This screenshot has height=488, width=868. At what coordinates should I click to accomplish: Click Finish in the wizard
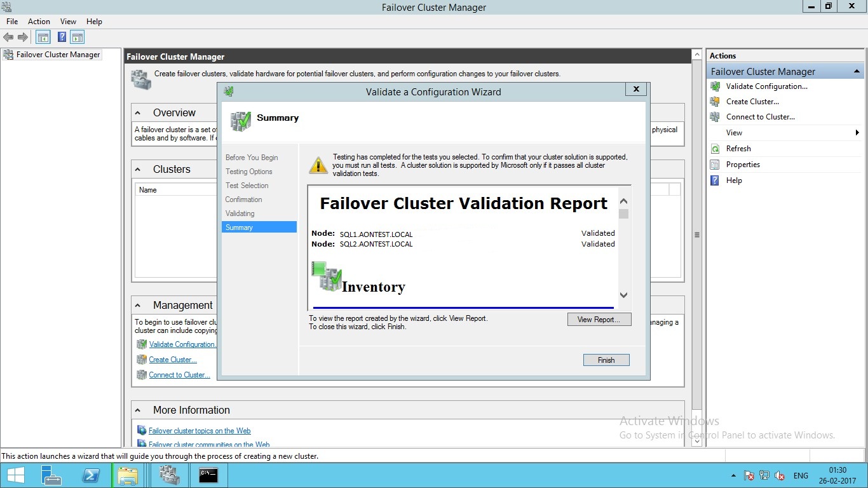tap(606, 360)
